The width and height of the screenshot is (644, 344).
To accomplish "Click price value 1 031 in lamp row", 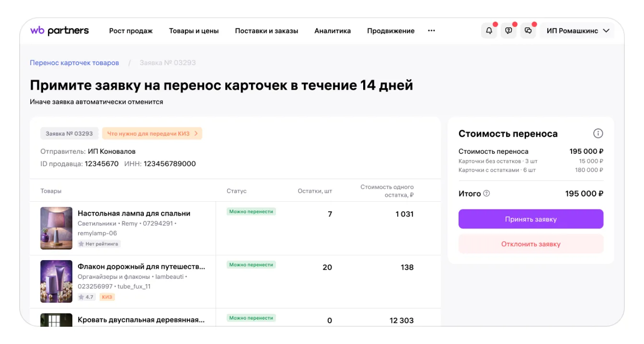I will [x=404, y=214].
